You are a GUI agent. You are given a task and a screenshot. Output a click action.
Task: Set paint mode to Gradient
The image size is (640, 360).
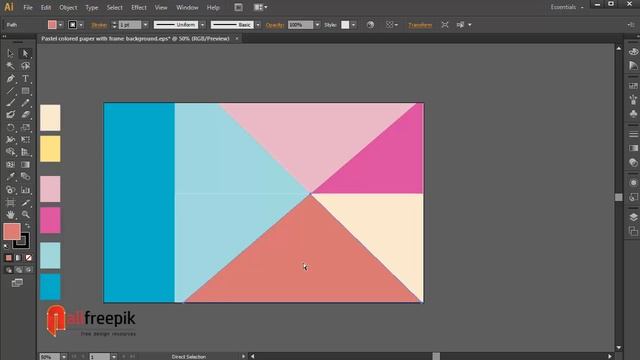click(18, 258)
